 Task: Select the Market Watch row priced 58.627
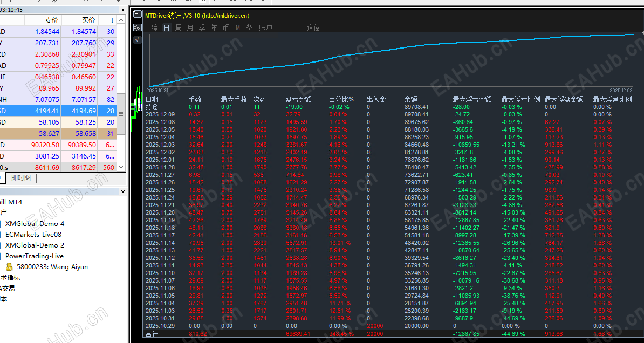58,134
